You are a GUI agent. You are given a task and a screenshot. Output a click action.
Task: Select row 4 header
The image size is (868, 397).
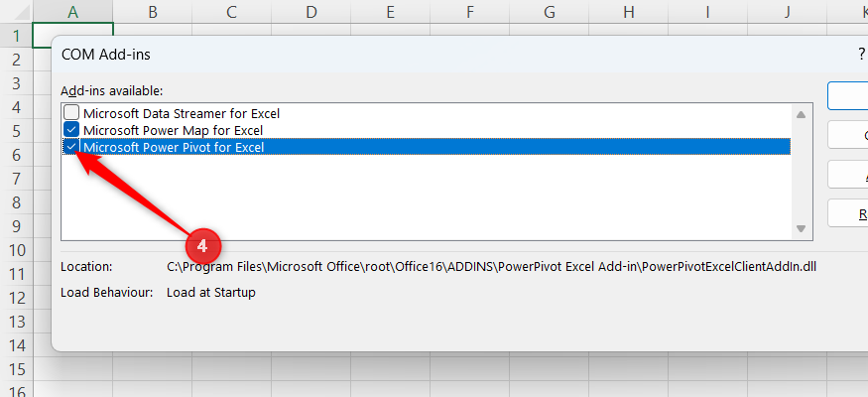[16, 107]
